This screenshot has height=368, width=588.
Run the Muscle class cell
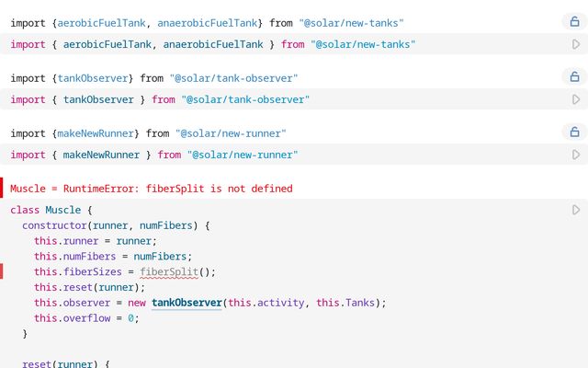click(576, 210)
